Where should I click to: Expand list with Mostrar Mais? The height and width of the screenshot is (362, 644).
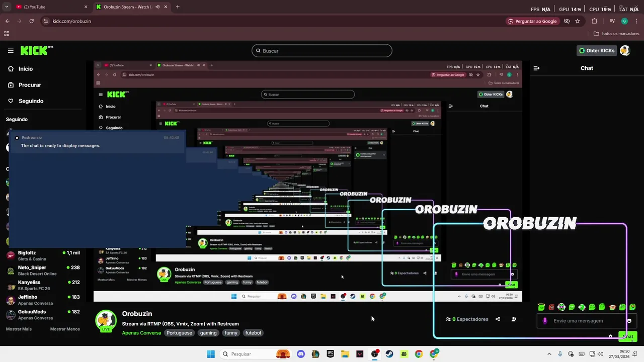(19, 329)
